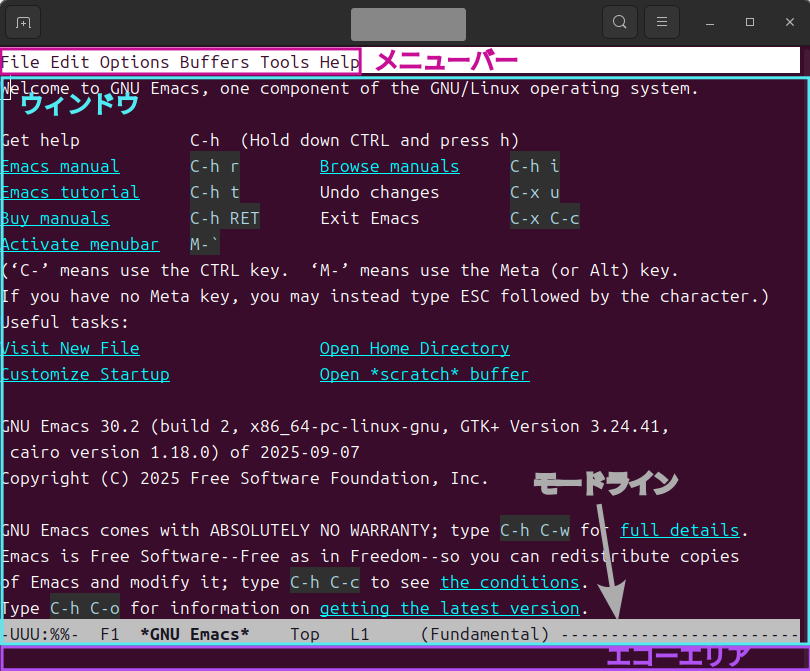Click the Undo changes text
810x671 pixels.
point(380,192)
